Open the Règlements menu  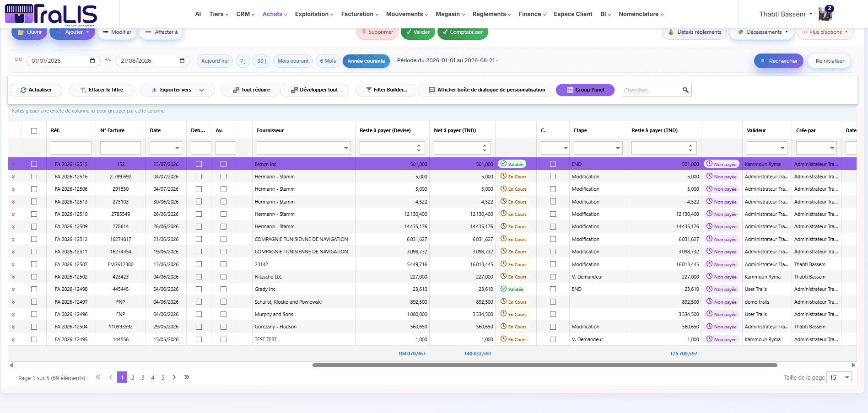[491, 14]
